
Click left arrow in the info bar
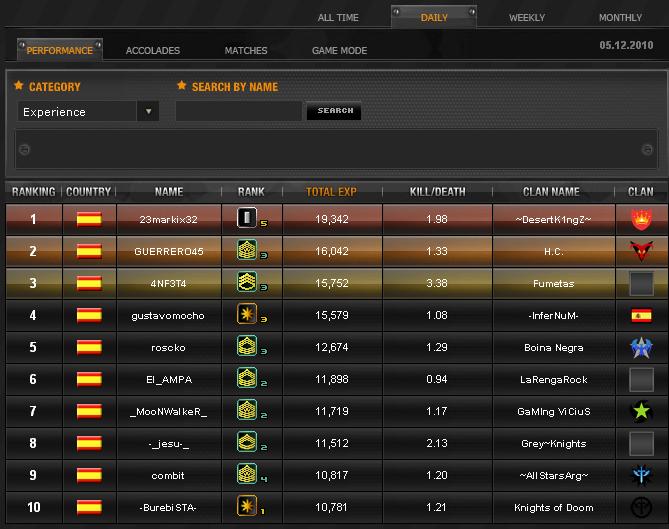(x=25, y=150)
